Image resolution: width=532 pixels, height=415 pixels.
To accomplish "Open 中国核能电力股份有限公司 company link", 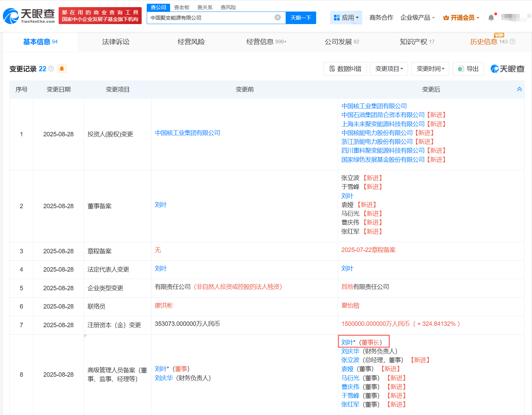I will (377, 133).
